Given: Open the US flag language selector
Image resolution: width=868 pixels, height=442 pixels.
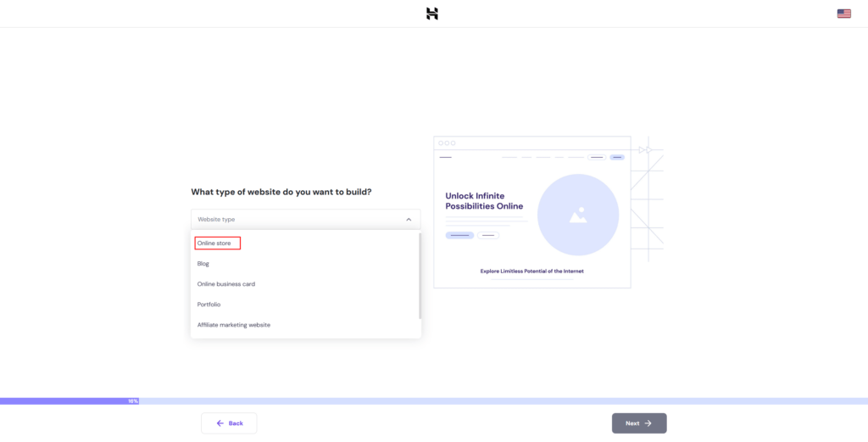Looking at the screenshot, I should pyautogui.click(x=843, y=14).
